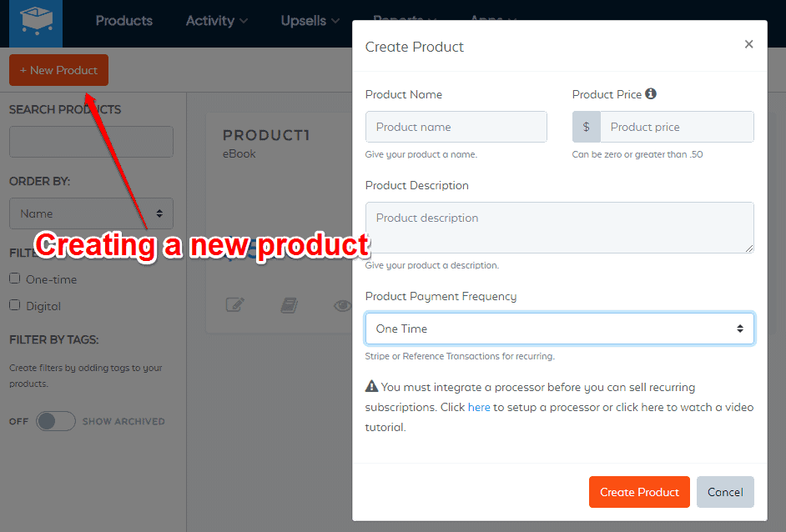Focus the Product description text area
This screenshot has width=786, height=532.
pyautogui.click(x=559, y=227)
